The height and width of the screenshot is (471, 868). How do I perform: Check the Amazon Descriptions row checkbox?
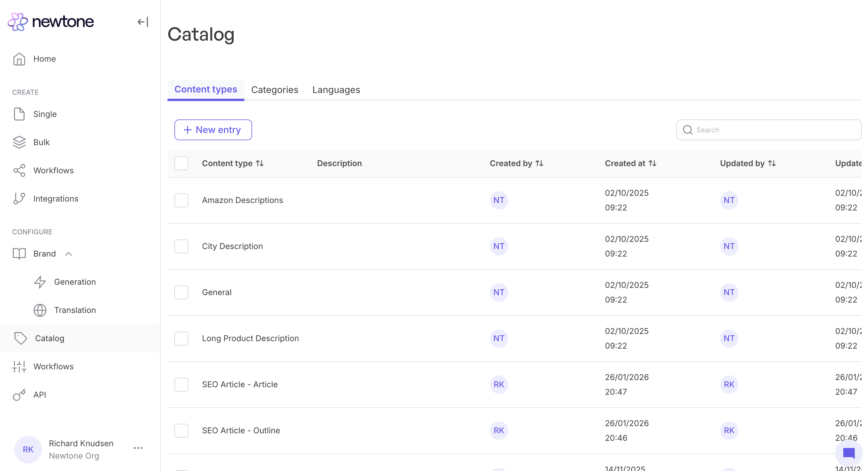[x=181, y=200]
